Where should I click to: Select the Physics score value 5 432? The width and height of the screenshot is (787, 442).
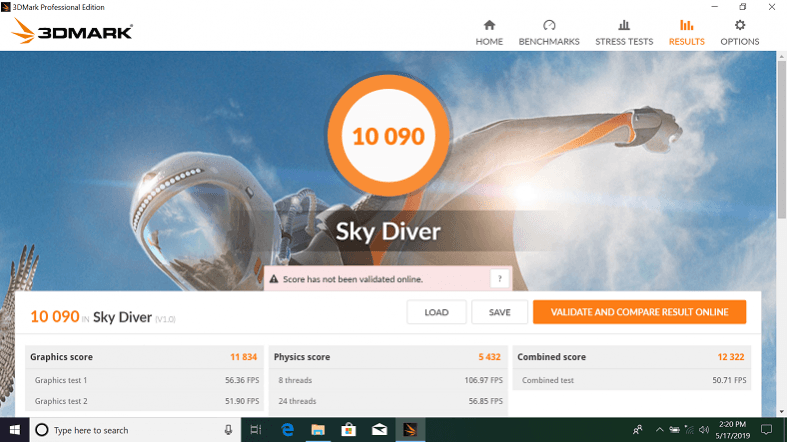[489, 357]
